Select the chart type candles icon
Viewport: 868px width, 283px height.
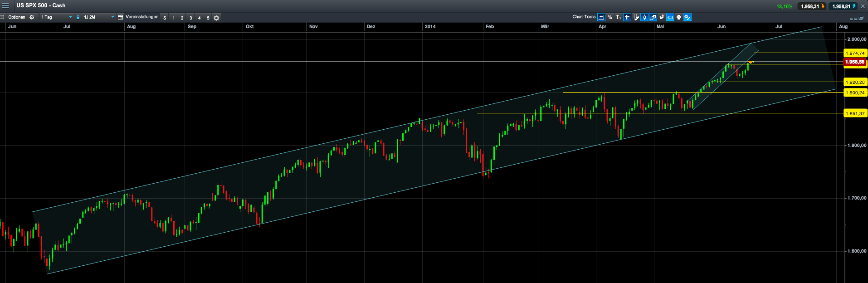coord(662,17)
